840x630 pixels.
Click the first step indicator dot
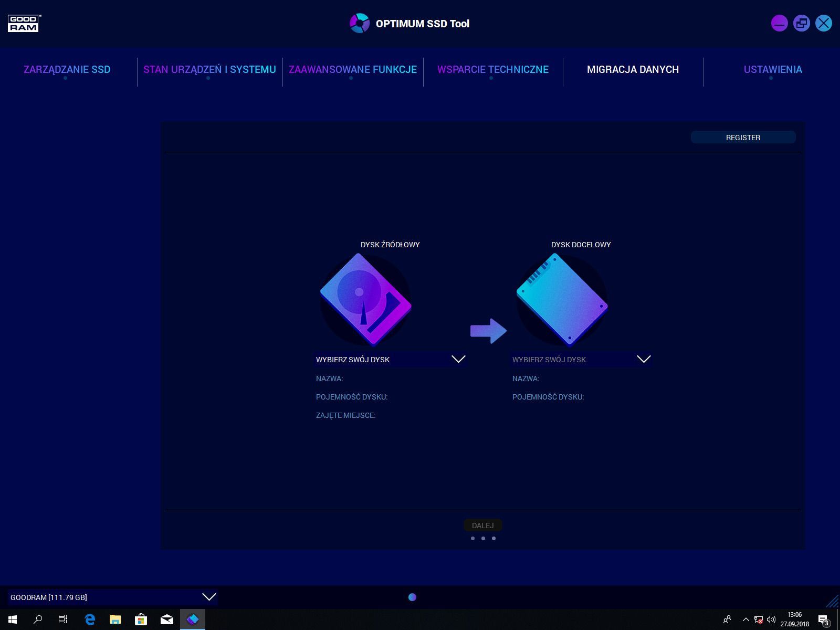click(472, 538)
